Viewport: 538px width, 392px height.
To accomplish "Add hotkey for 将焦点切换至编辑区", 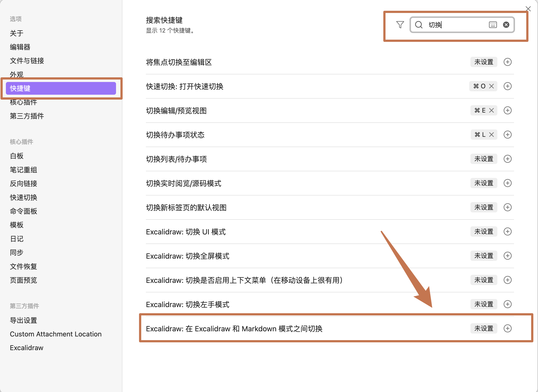I will click(507, 62).
